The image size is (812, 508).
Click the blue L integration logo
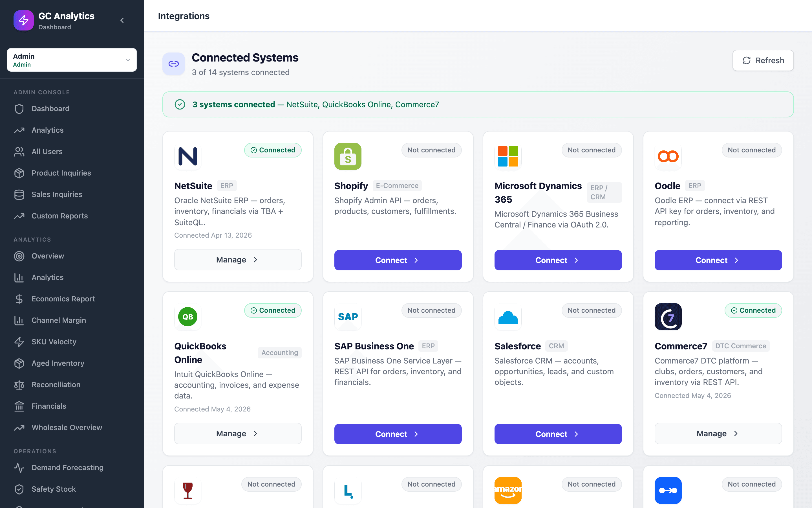coord(348,490)
